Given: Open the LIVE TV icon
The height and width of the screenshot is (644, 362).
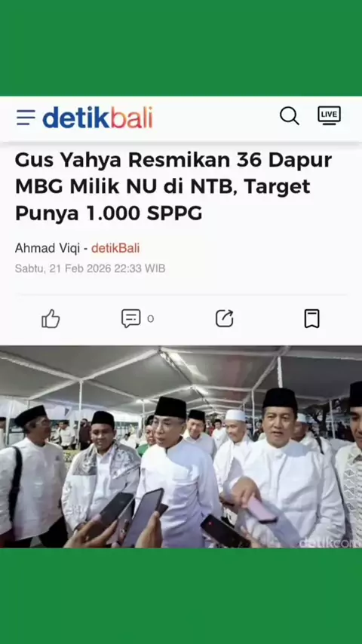Looking at the screenshot, I should 329,115.
